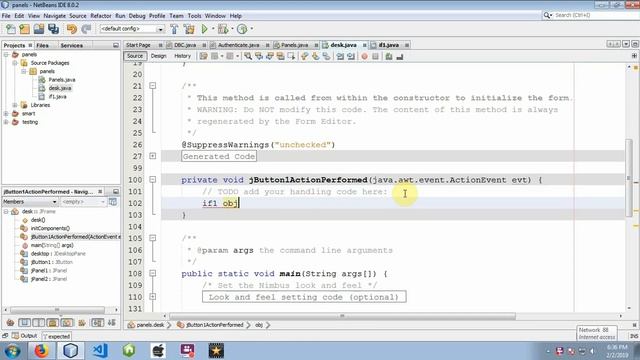Screen dimensions: 640x360
Task: Expand the Generated Code fold on line 27
Action: 153,156
